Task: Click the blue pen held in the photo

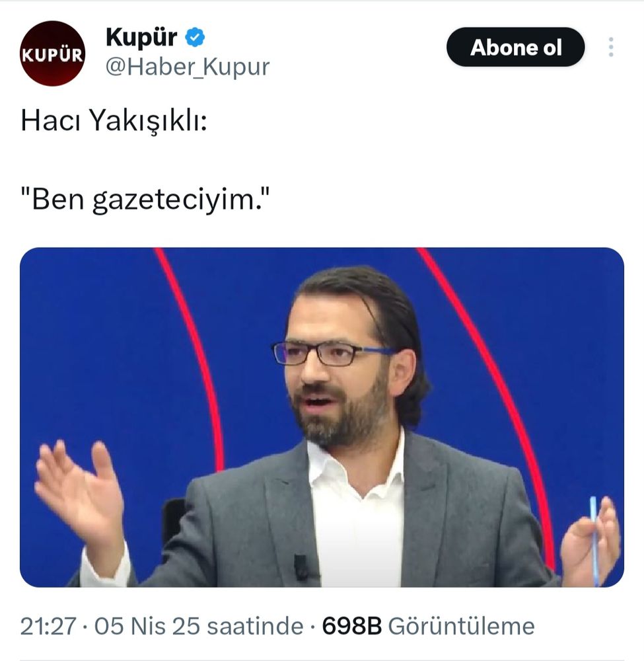Action: tap(594, 541)
